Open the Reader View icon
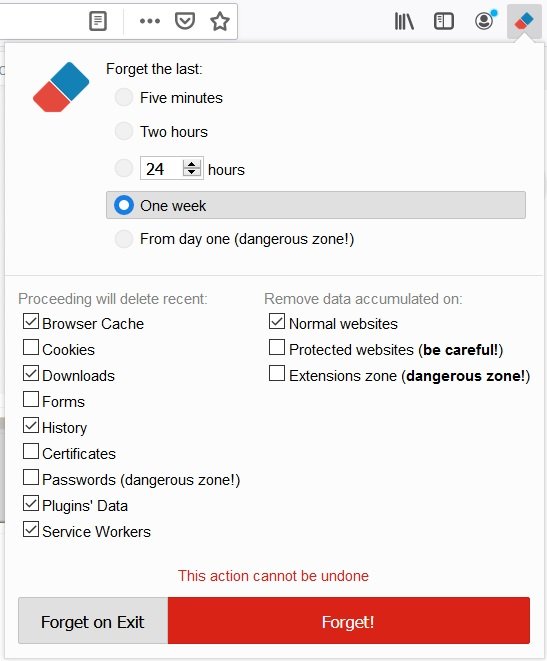 click(98, 21)
